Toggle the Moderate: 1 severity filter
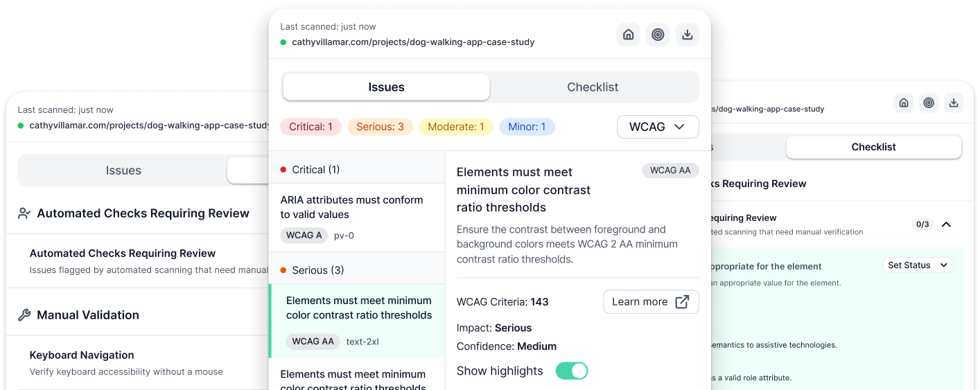The image size is (980, 390). point(455,127)
